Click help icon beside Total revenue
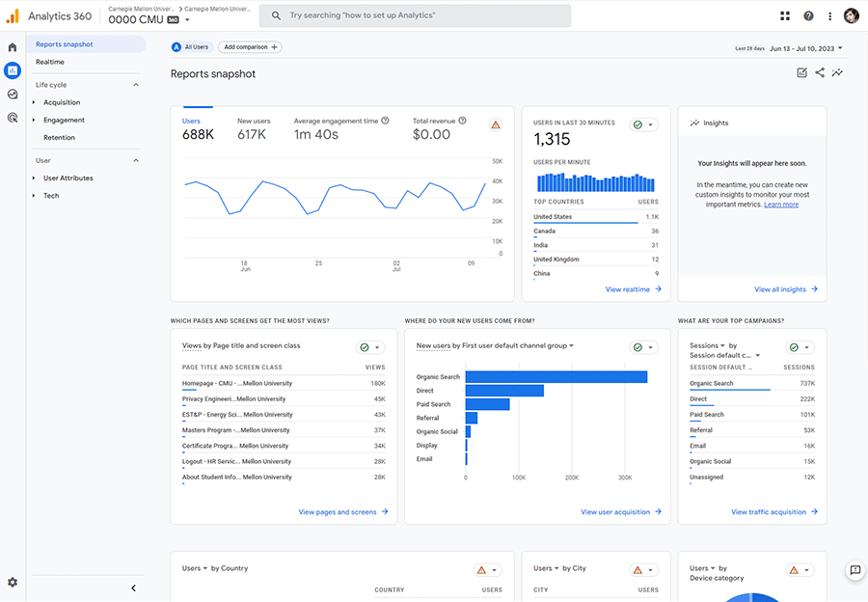 462,121
